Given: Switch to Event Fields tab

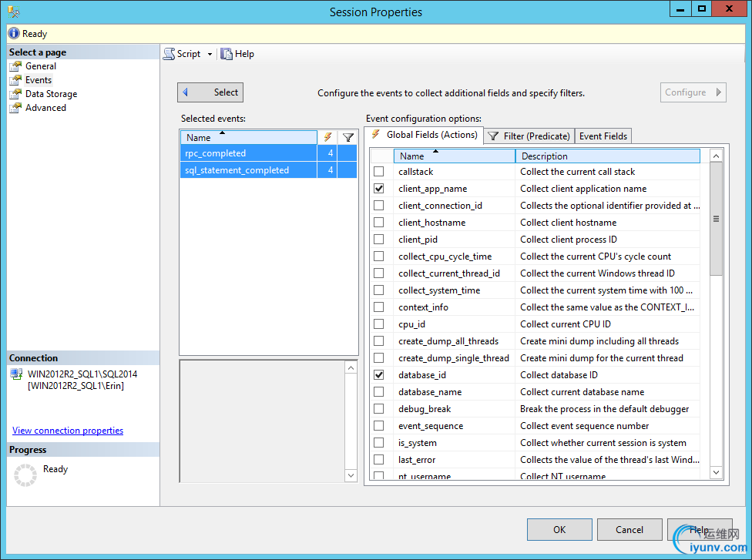Looking at the screenshot, I should 603,136.
